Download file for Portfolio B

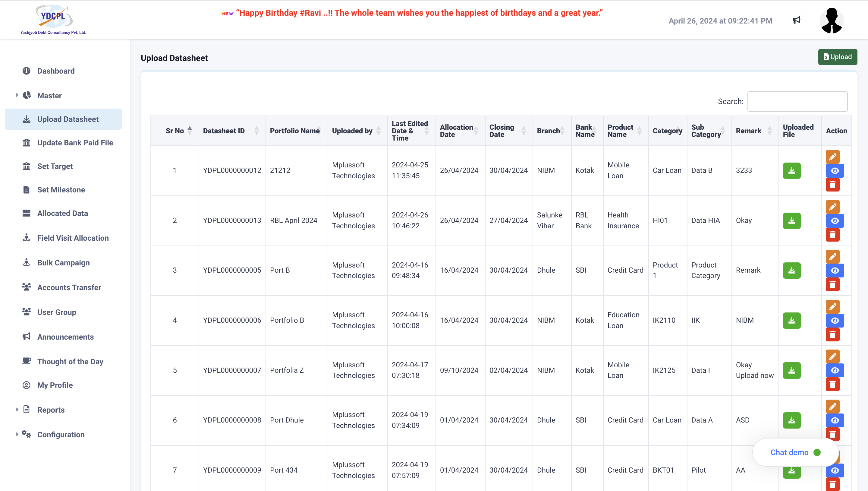pyautogui.click(x=791, y=320)
